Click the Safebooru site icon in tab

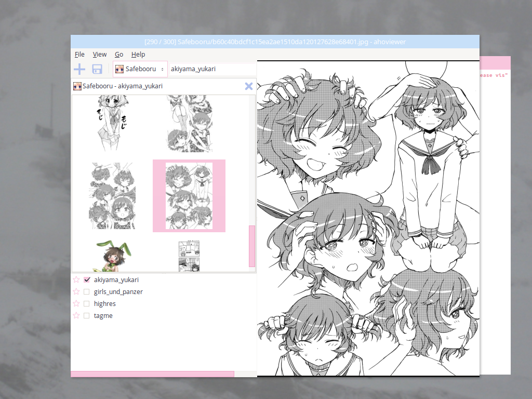pos(77,86)
